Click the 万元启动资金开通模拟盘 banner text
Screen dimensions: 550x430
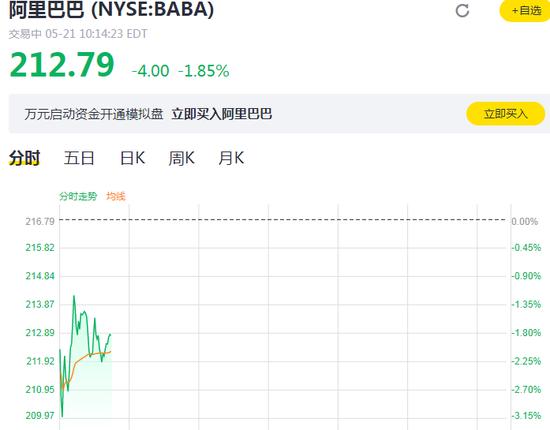(x=94, y=114)
